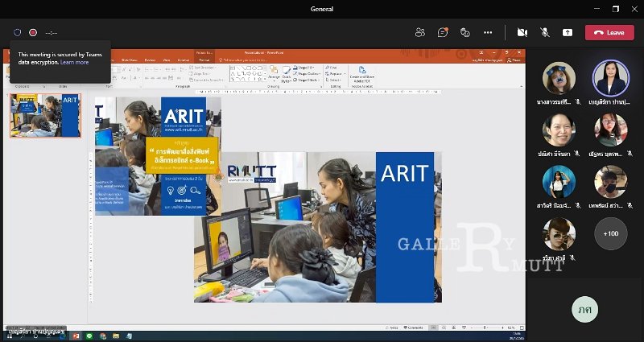Screen dimensions: 644x342
Task: Switch to the View ribbon tab
Action: [166, 60]
